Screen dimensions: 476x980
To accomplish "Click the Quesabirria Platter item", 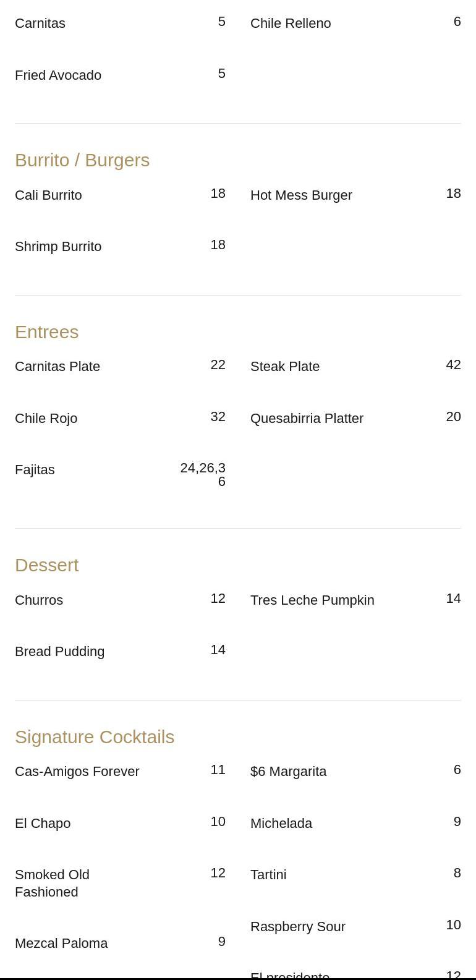I will 307,419.
